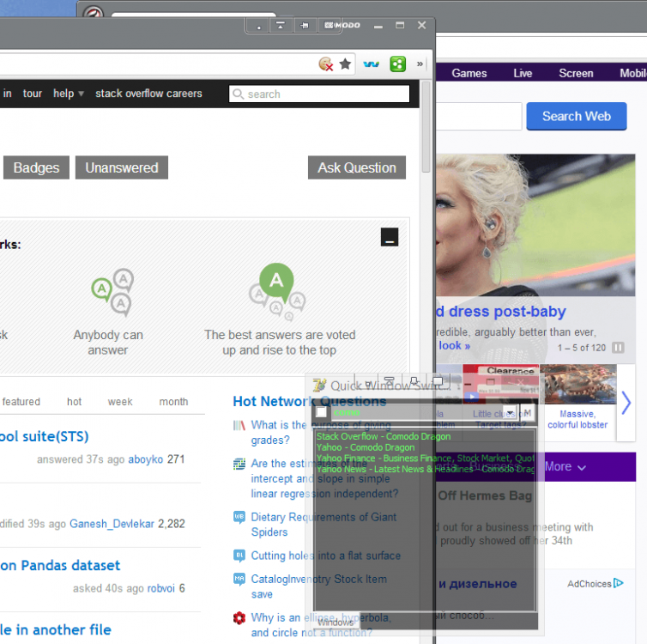Bookmark this page with the star icon

click(x=345, y=64)
